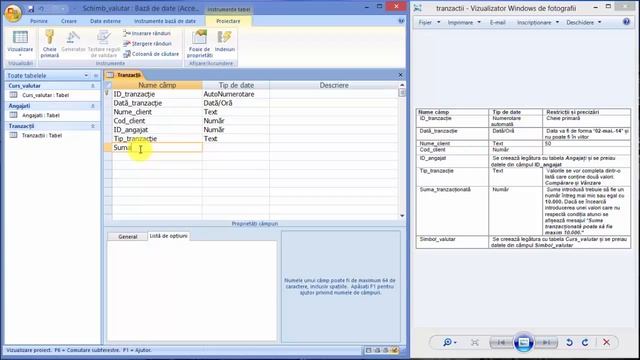Close the Tranzacții table document with X
The height and width of the screenshot is (360, 640).
tap(400, 75)
